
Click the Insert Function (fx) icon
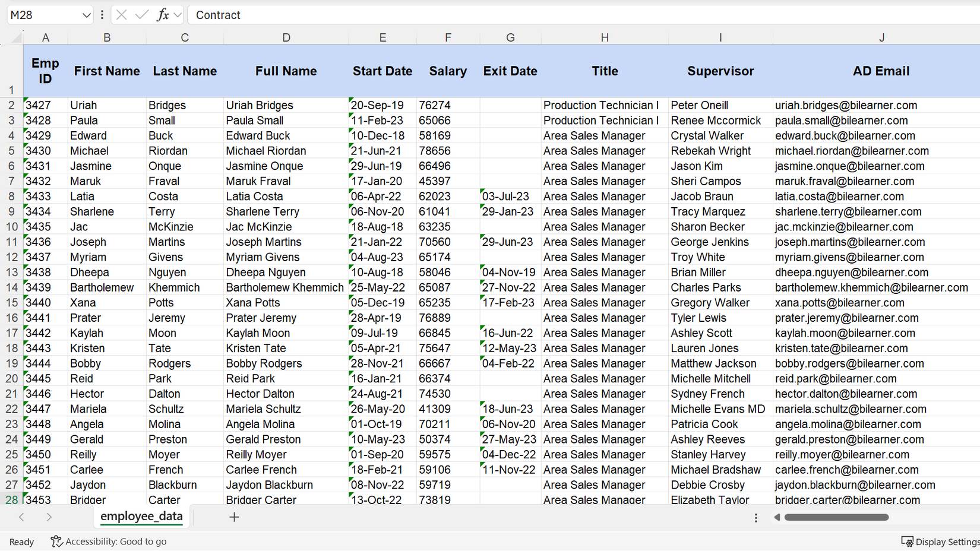(x=165, y=15)
